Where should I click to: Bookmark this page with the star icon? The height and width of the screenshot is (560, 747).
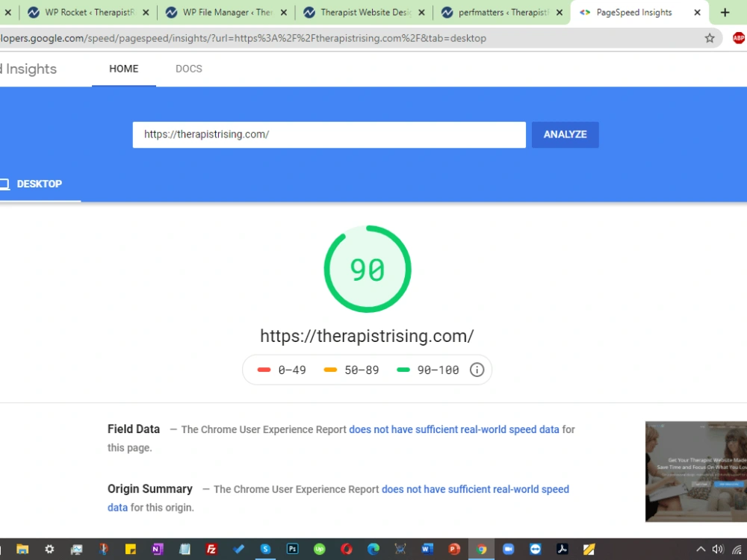(710, 38)
